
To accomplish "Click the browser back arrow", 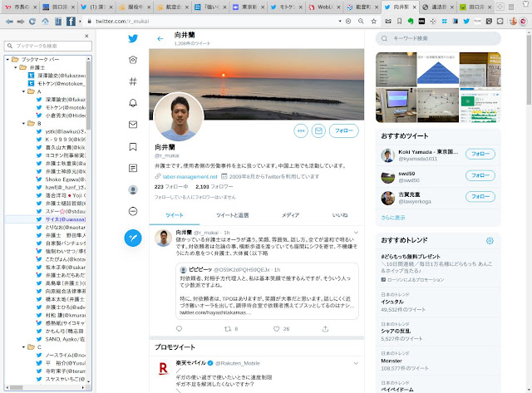I will [x=9, y=22].
